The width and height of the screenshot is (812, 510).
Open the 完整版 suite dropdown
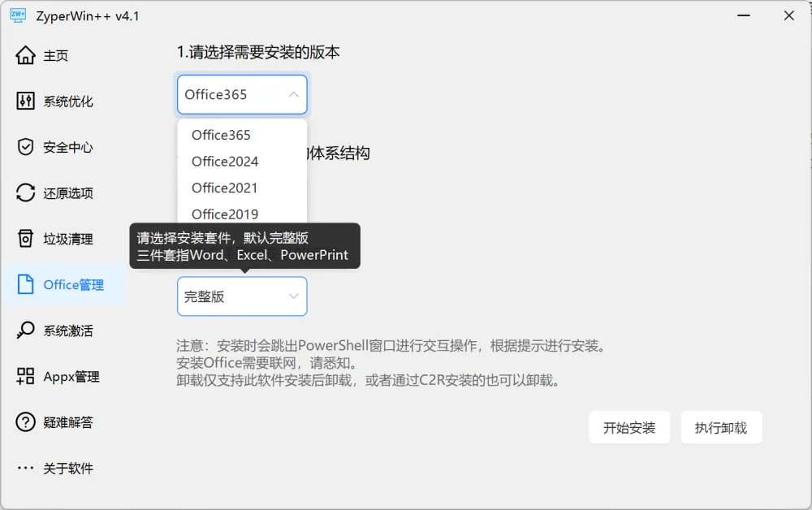pyautogui.click(x=242, y=296)
